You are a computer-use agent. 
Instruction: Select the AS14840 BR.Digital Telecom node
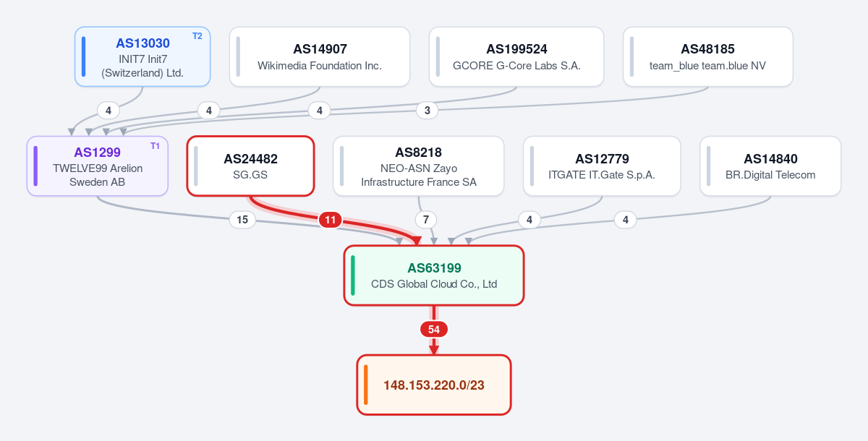tap(770, 166)
